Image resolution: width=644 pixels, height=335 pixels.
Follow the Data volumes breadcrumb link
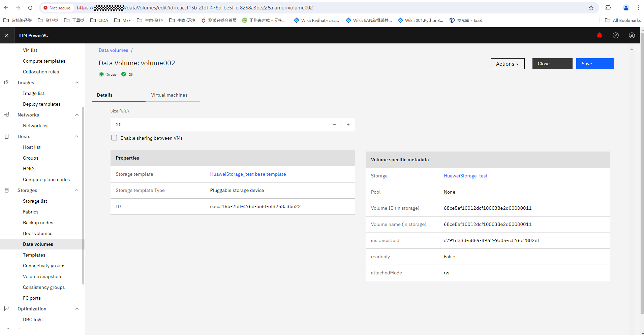click(x=113, y=50)
